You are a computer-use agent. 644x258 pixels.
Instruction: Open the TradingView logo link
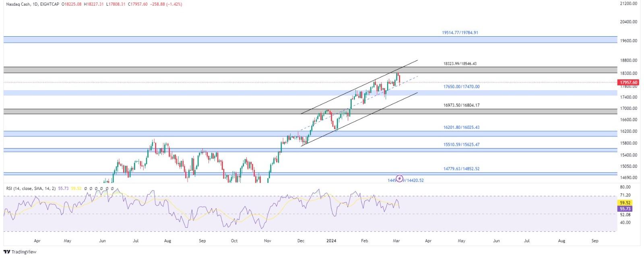[20, 252]
